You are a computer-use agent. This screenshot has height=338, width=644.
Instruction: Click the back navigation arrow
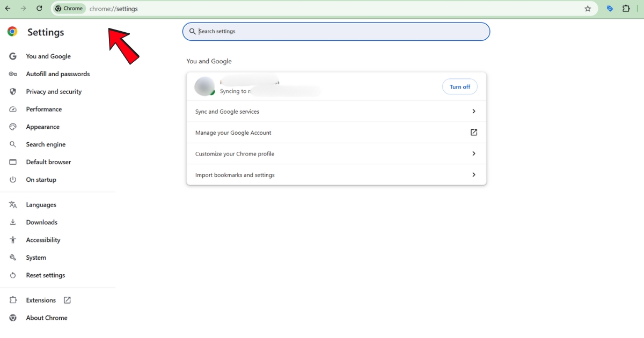[8, 9]
